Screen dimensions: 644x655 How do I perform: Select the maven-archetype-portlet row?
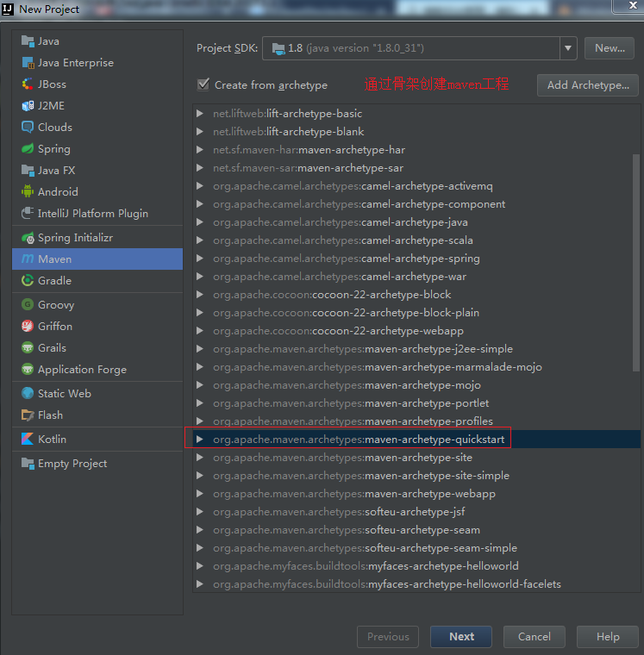coord(416,403)
